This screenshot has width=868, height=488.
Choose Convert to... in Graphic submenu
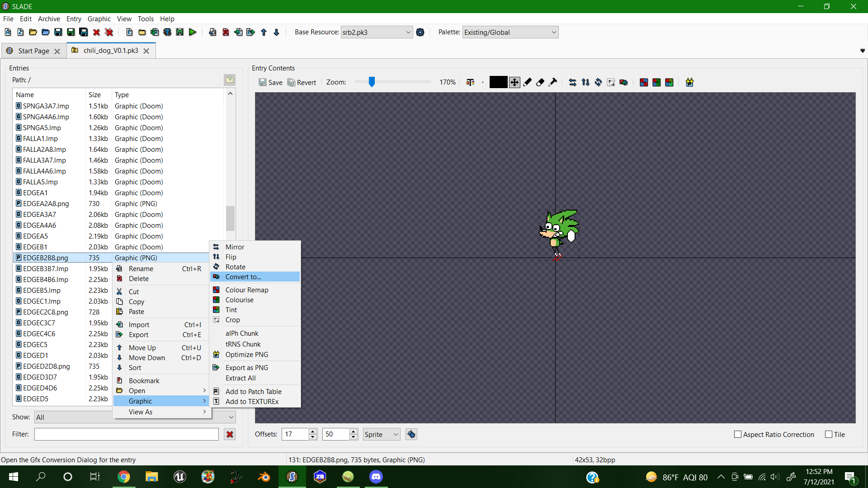tap(255, 277)
